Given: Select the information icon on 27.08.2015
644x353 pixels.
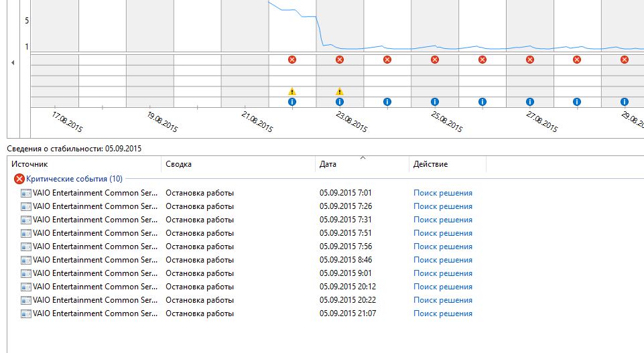Looking at the screenshot, I should [529, 102].
